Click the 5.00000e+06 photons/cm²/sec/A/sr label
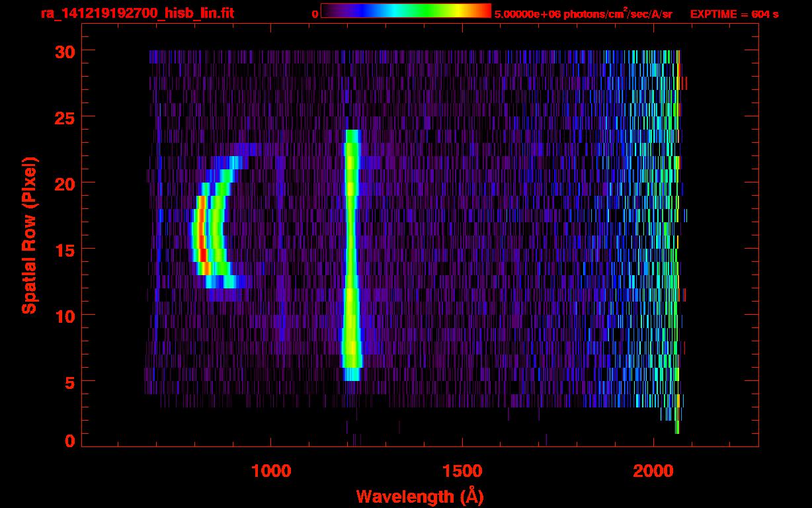812x508 pixels. 583,14
